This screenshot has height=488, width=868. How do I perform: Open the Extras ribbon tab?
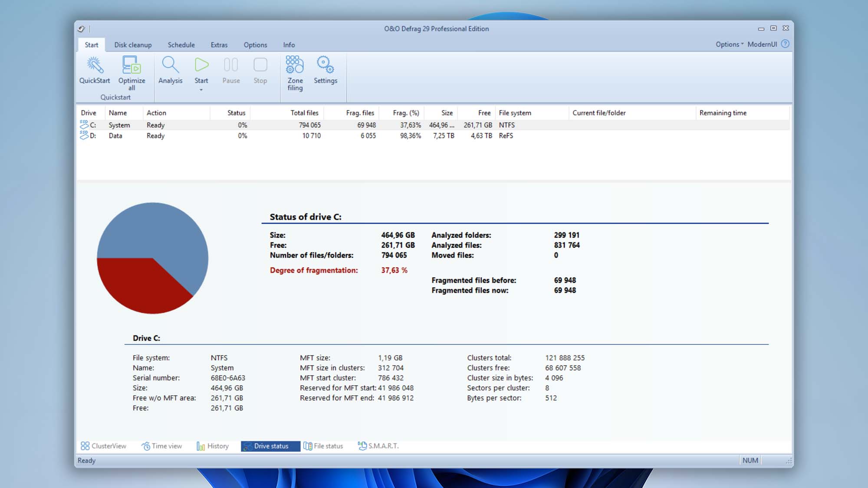click(219, 45)
